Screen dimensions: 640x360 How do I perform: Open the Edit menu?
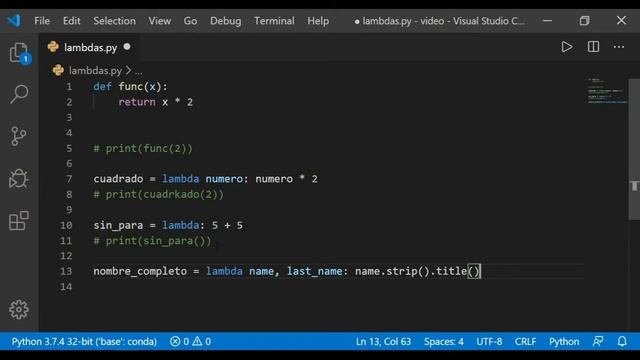(x=71, y=21)
